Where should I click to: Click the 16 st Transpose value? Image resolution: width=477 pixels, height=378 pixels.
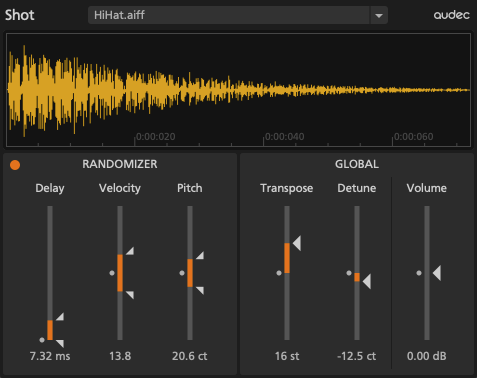[287, 356]
